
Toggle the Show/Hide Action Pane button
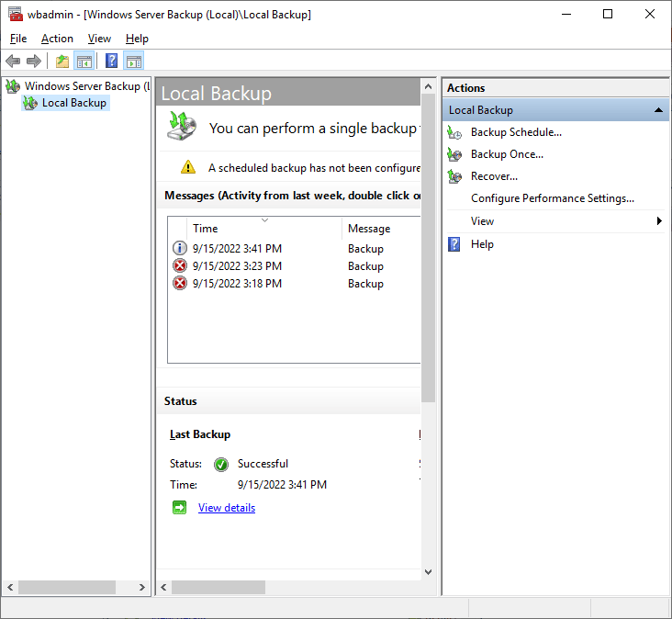coord(134,62)
